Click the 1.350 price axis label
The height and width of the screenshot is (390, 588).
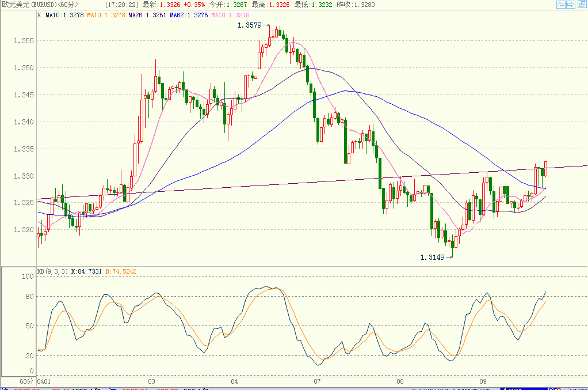[x=24, y=68]
